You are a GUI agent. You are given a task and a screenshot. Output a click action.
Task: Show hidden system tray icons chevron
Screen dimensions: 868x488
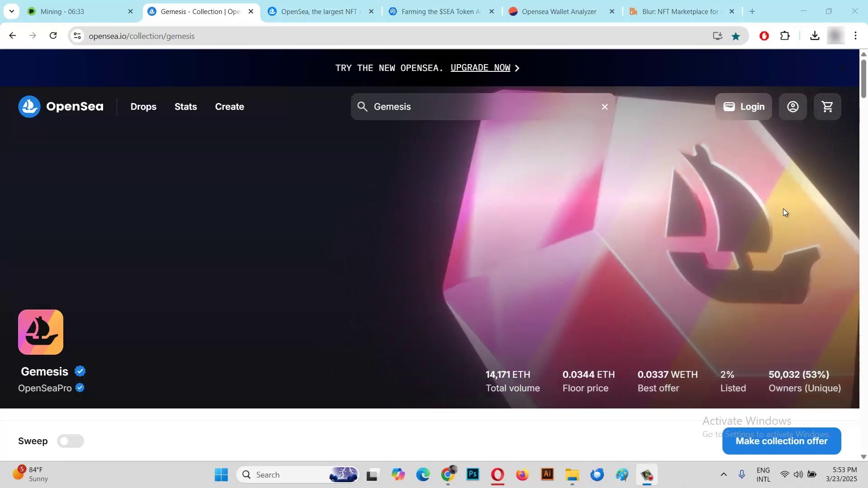pyautogui.click(x=723, y=474)
